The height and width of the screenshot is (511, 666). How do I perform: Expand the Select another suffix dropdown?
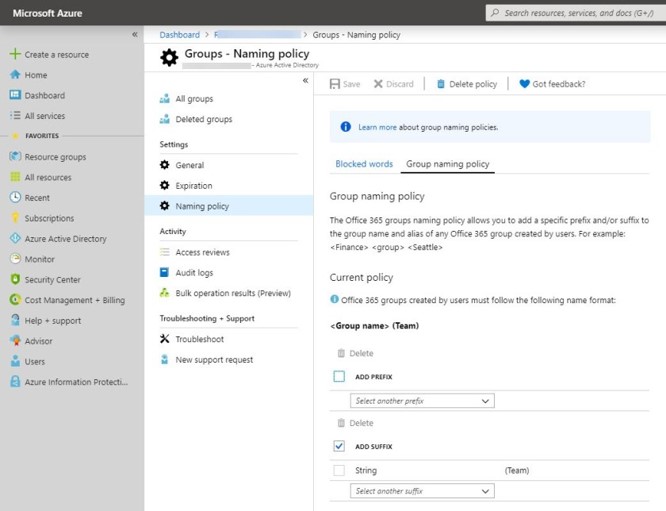coord(422,491)
